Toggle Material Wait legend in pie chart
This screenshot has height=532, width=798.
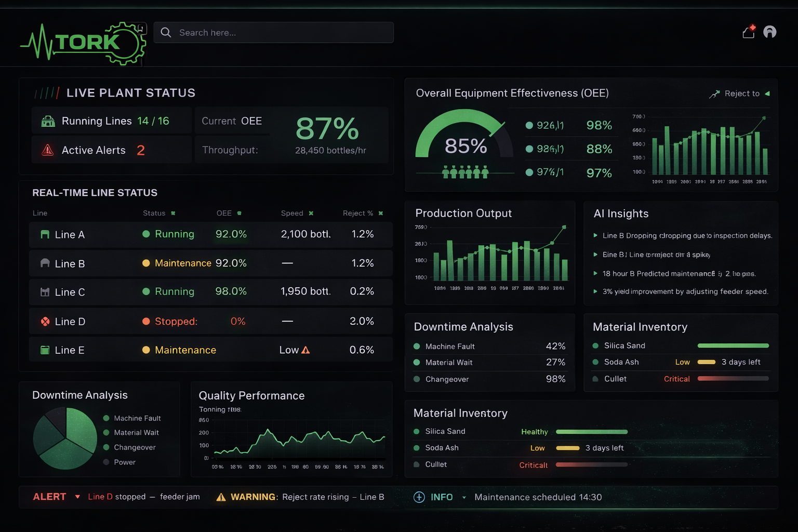[131, 433]
